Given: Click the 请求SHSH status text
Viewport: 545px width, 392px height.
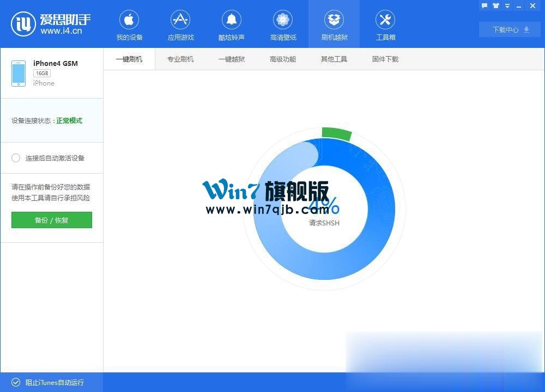Looking at the screenshot, I should (324, 223).
